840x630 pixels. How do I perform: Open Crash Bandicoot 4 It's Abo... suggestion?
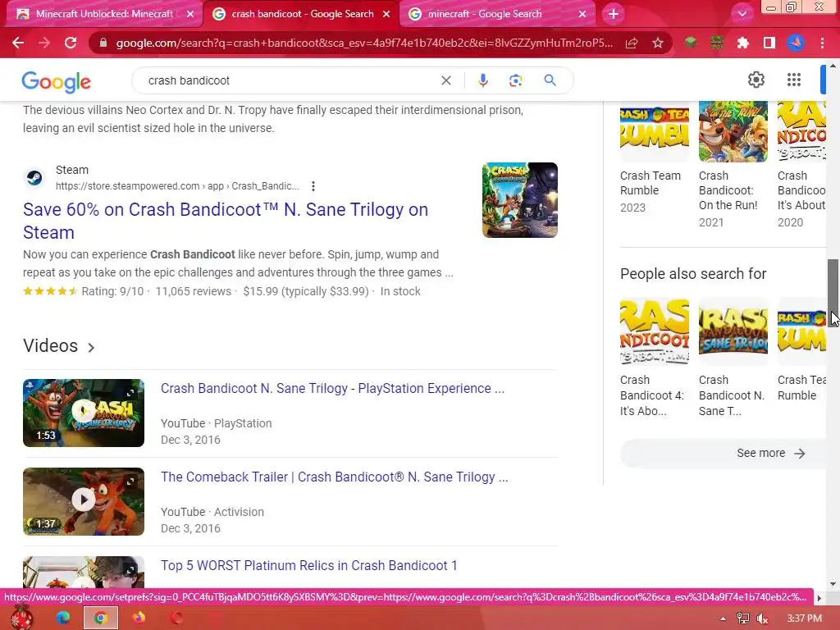(654, 358)
